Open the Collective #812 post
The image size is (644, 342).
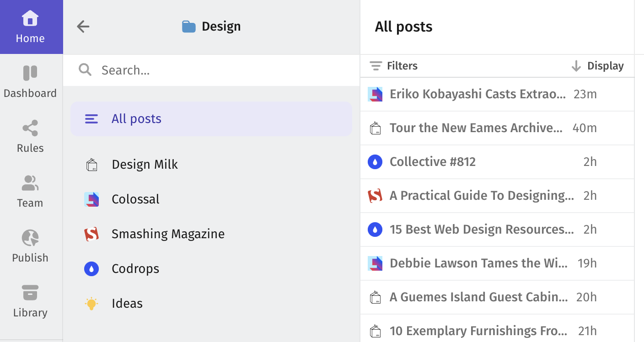point(432,162)
